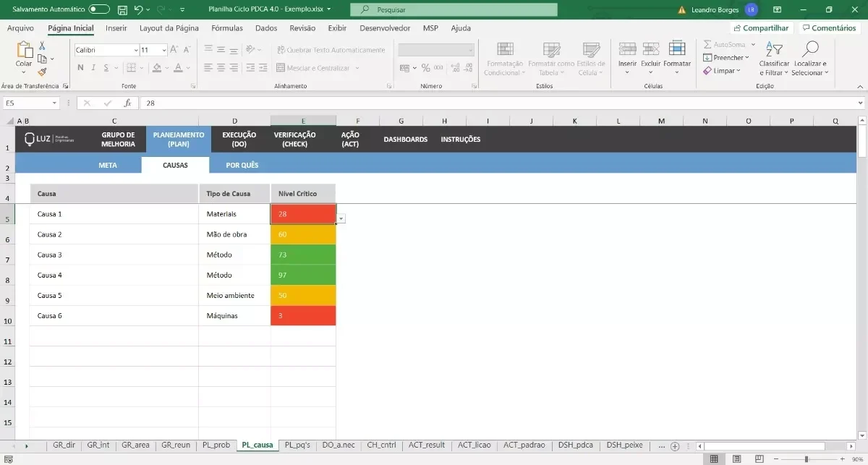This screenshot has width=868, height=465.
Task: Open dropdown arrow beside cell E5
Action: [341, 218]
